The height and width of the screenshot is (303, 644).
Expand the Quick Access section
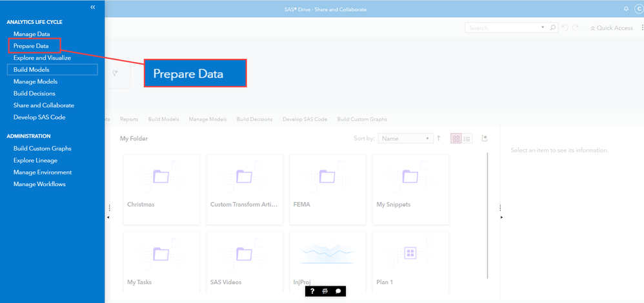coord(611,28)
